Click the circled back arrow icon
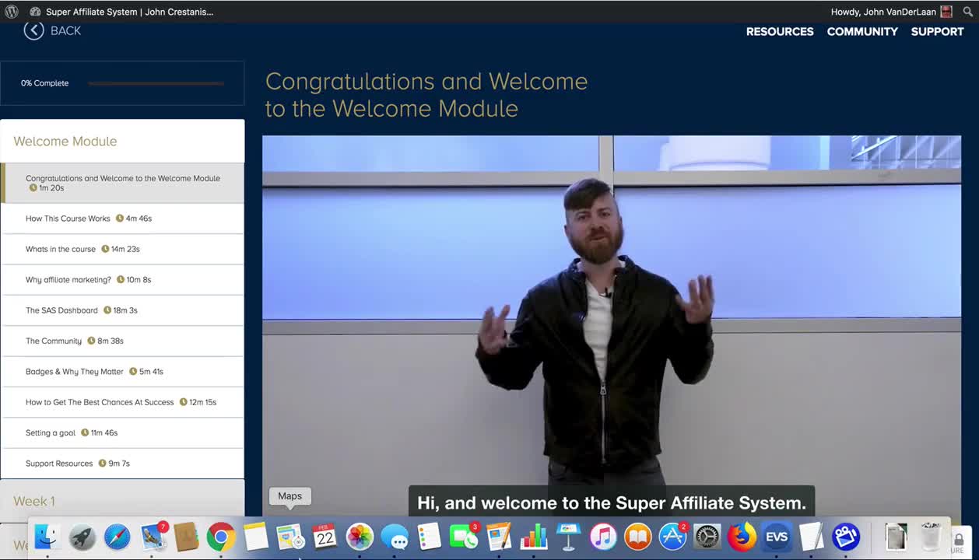 [33, 30]
